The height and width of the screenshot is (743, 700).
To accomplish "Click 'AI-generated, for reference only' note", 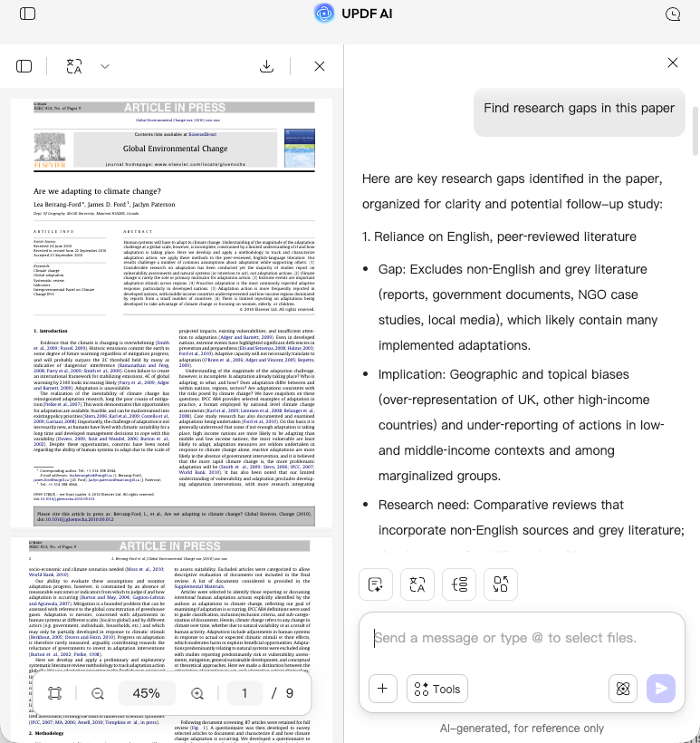I will point(522,728).
